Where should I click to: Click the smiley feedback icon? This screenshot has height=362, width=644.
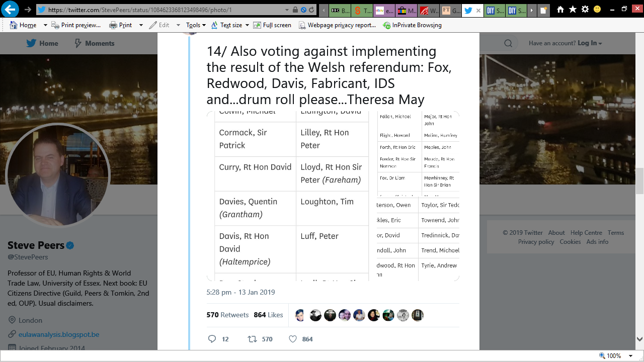[598, 10]
